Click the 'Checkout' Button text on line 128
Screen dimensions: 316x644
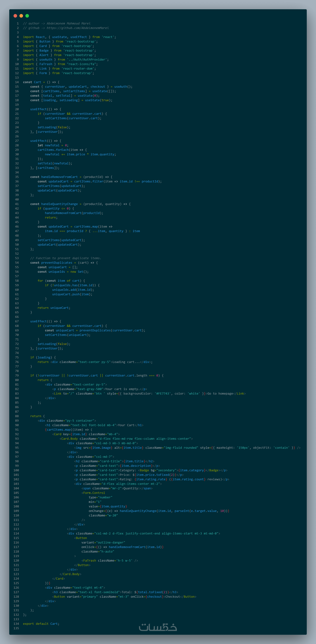(172, 596)
